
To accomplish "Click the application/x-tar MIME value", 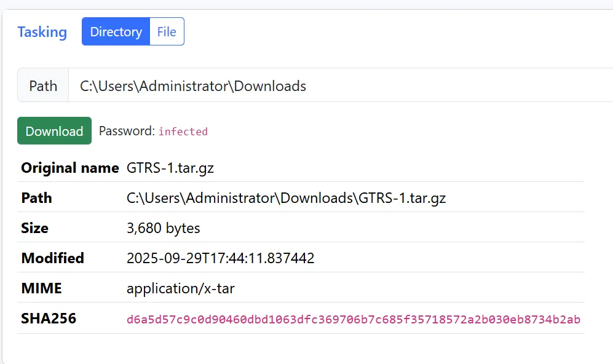I will click(181, 288).
